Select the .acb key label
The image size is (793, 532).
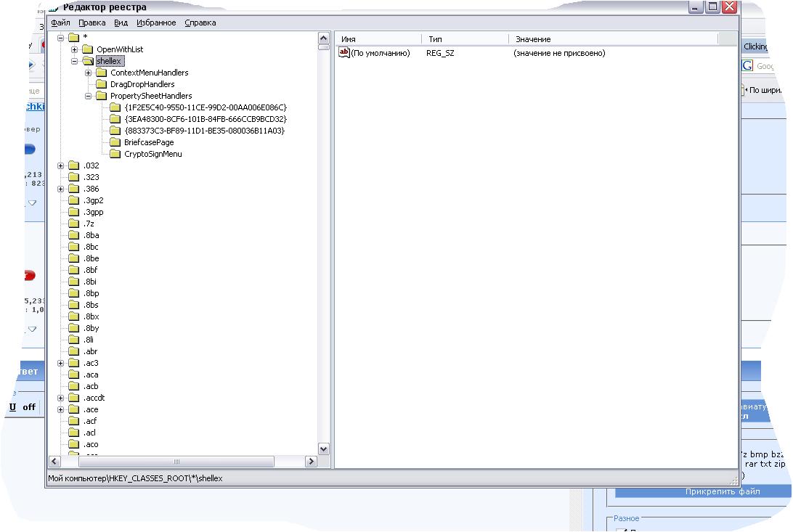tap(91, 387)
